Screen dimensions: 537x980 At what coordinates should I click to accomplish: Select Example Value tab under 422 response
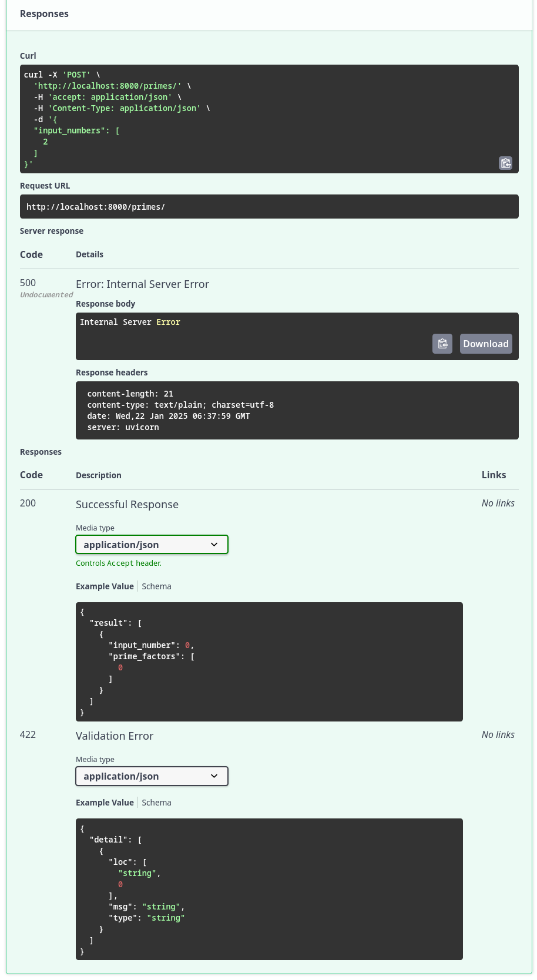(105, 803)
